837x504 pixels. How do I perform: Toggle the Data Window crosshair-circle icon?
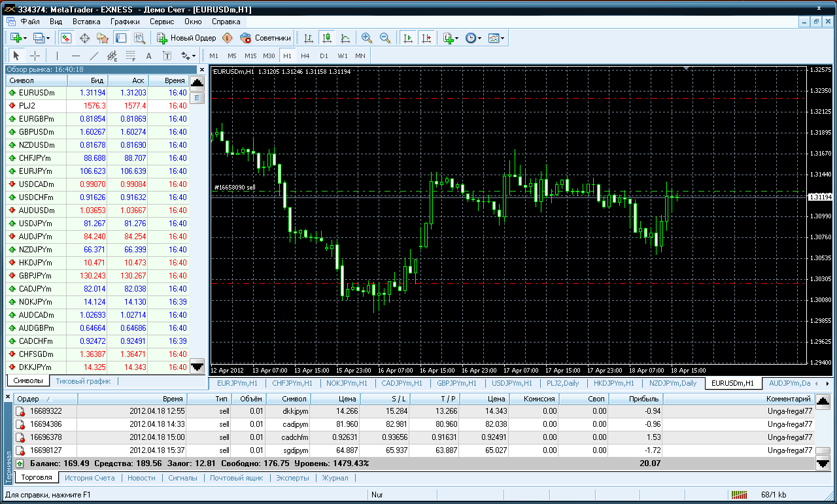(x=84, y=38)
